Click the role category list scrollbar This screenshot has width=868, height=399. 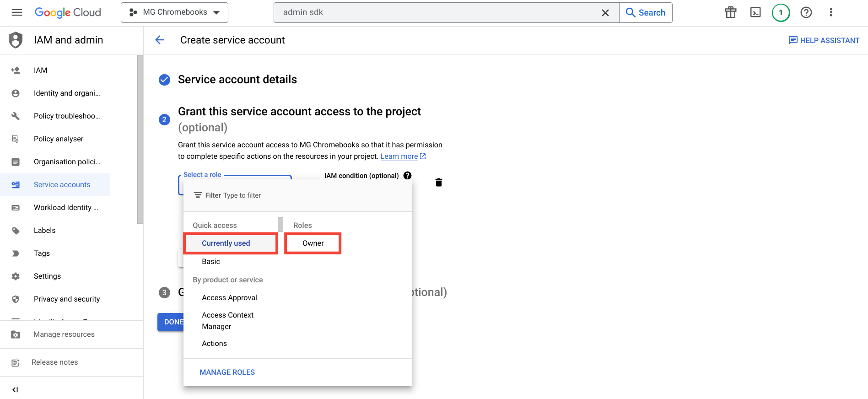[x=280, y=225]
